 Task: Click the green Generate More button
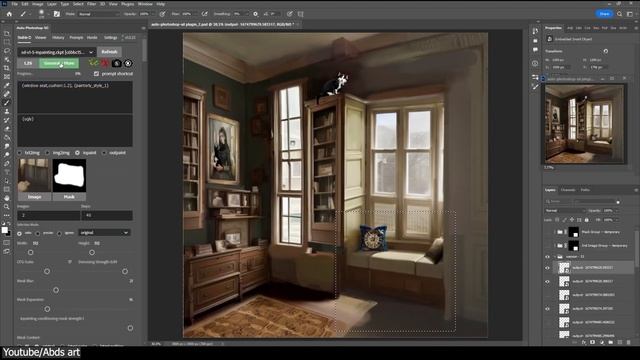[x=59, y=63]
